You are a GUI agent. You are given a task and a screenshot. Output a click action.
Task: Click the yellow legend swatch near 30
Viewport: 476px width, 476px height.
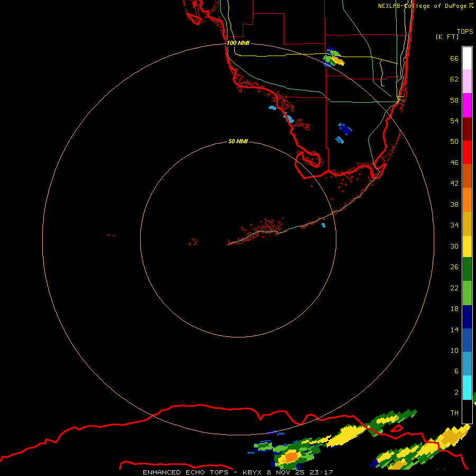pos(467,246)
